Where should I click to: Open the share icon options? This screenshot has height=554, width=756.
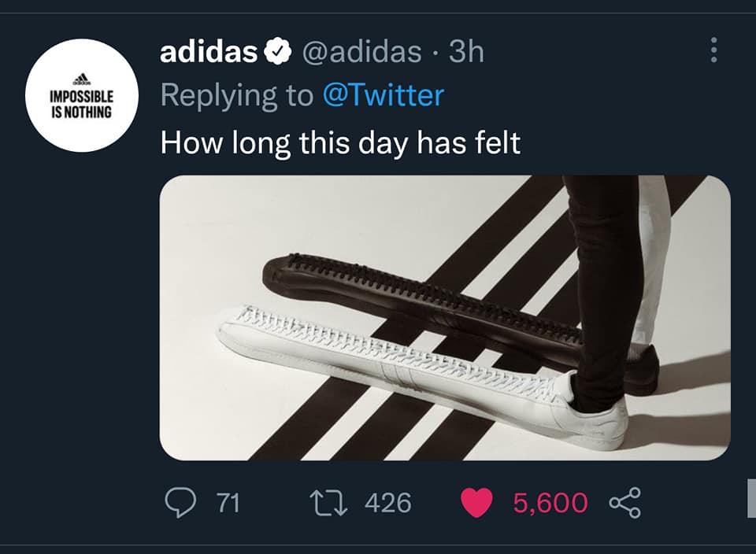[625, 502]
